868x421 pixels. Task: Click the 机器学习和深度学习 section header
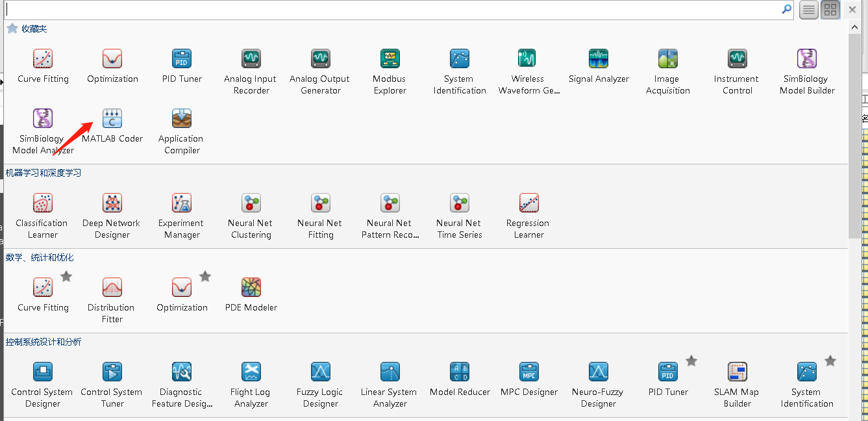pos(43,173)
